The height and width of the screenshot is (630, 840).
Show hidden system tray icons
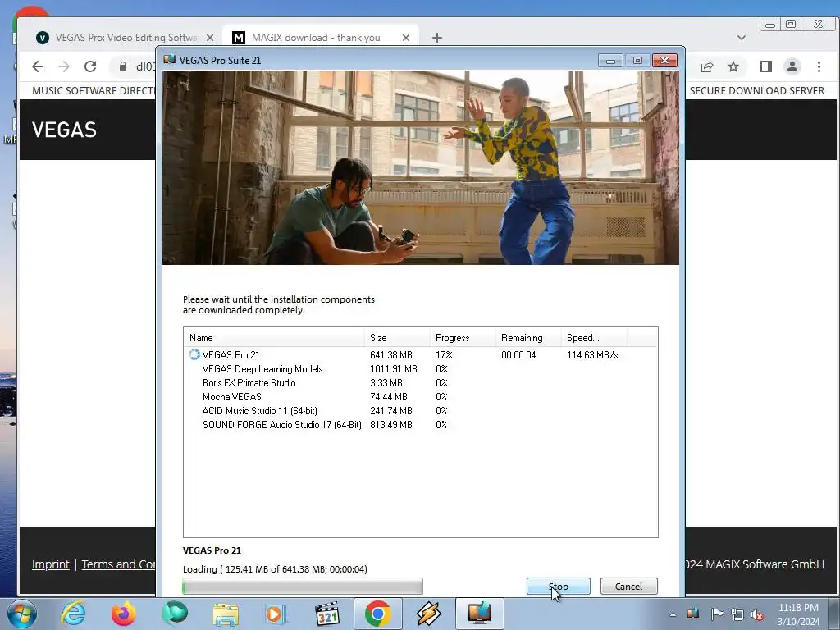click(x=673, y=614)
